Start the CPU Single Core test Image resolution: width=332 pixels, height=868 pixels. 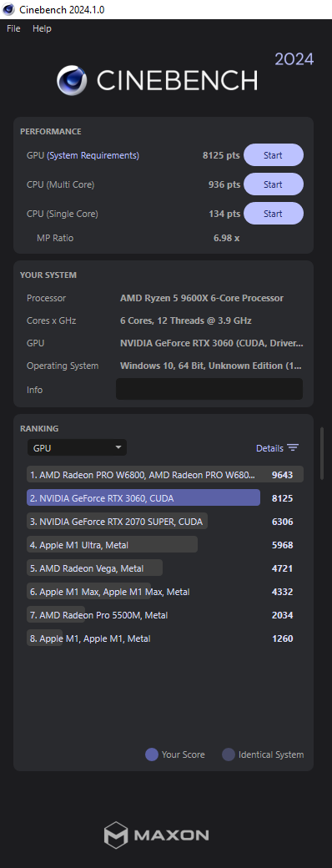tap(274, 214)
